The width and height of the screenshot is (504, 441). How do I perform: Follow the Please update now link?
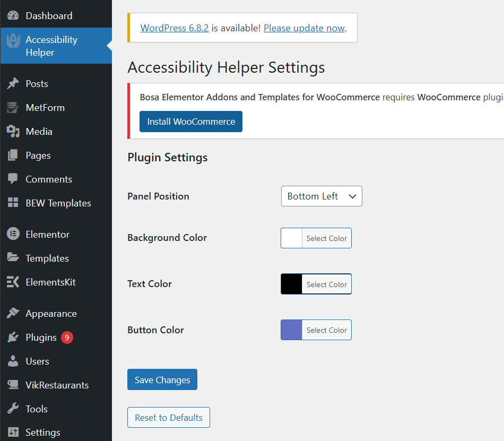(x=304, y=28)
